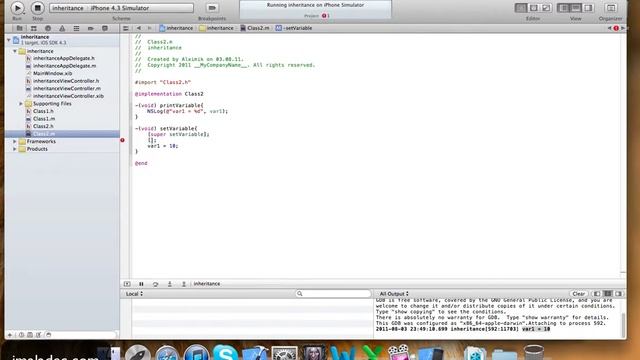Viewport: 640px width, 360px height.
Task: Collapse the inheritance group folder
Action: coord(15,51)
